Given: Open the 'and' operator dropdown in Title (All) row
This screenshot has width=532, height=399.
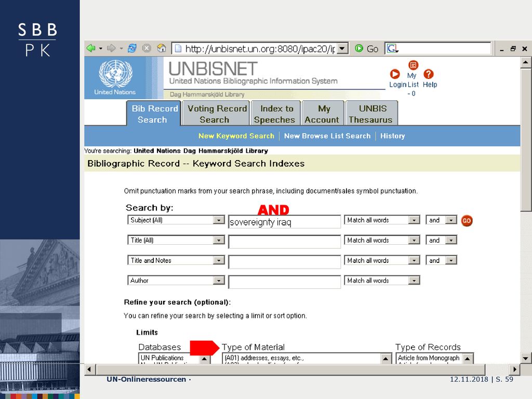Looking at the screenshot, I should (451, 240).
